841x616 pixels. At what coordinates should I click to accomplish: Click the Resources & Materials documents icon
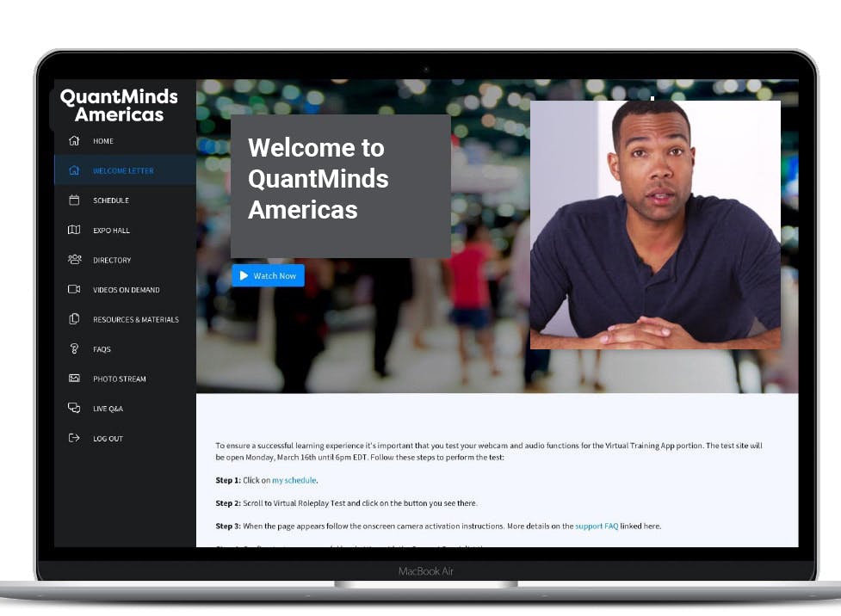(x=74, y=319)
